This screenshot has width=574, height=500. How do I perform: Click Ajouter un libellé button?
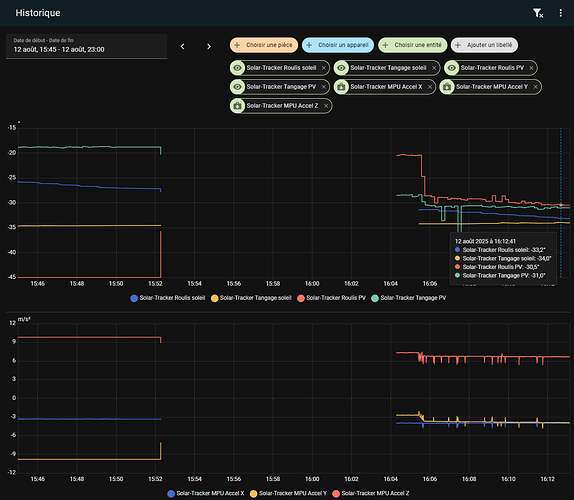[484, 45]
